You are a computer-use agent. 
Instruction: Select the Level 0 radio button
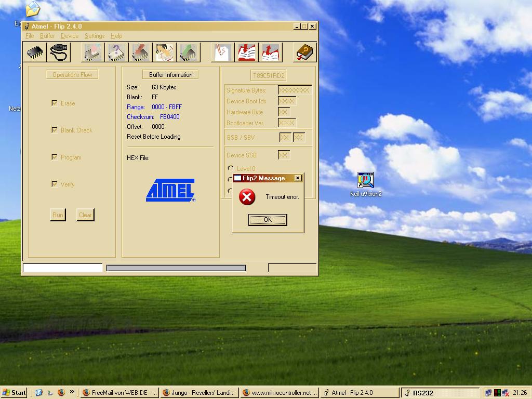[230, 168]
